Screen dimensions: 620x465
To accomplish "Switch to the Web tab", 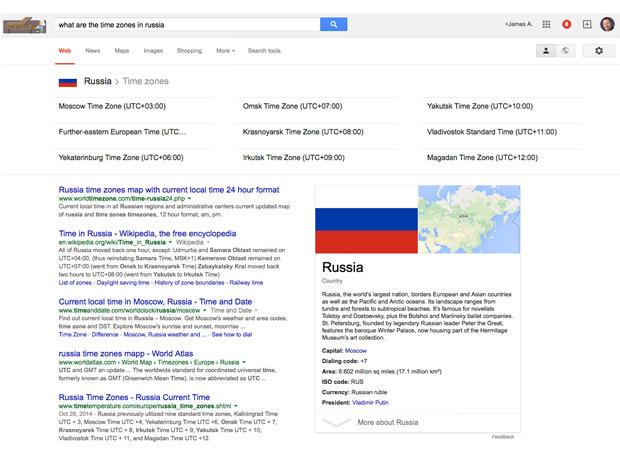I will click(65, 51).
